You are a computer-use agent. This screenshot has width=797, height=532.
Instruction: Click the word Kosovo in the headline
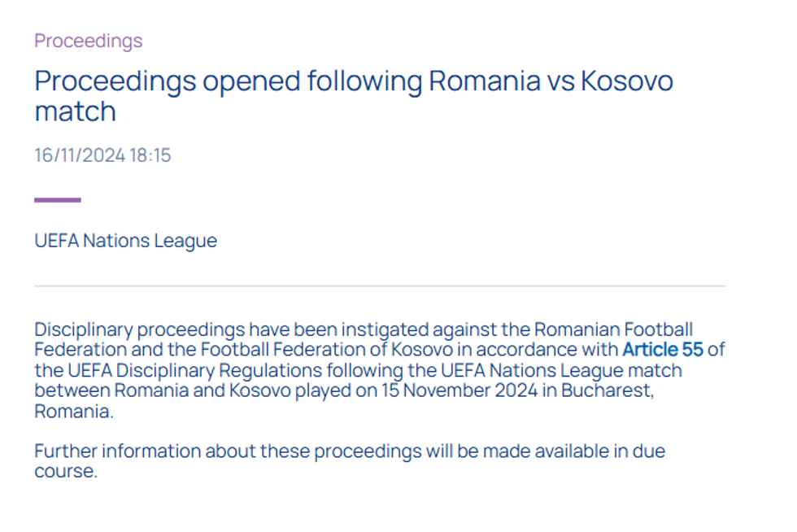pos(626,81)
